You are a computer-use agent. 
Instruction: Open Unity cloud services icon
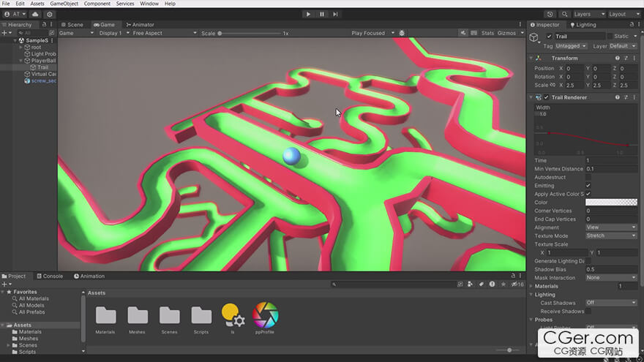tap(35, 14)
